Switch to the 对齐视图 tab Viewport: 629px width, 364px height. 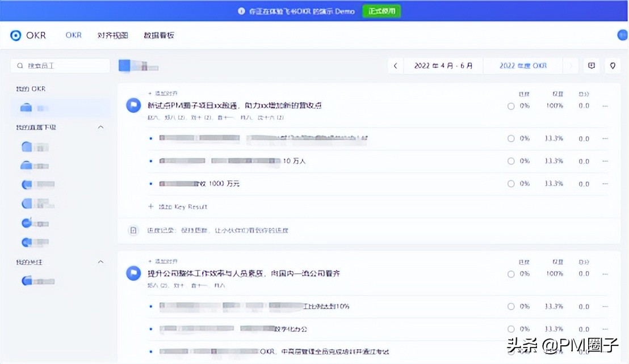point(111,35)
